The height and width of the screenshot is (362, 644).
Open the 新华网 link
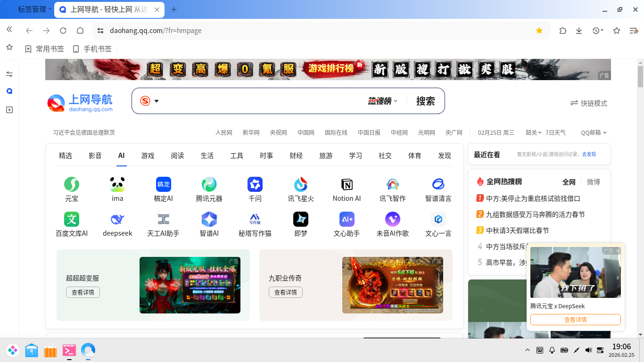251,132
